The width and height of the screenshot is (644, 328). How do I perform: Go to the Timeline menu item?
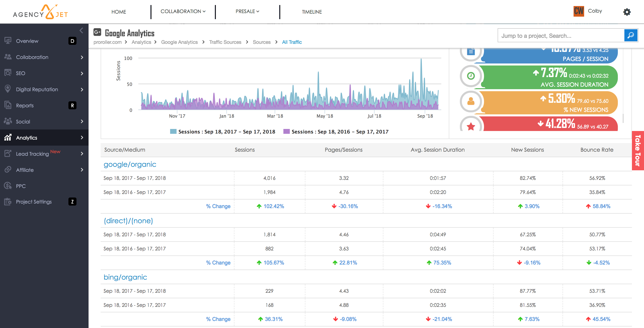coord(312,12)
